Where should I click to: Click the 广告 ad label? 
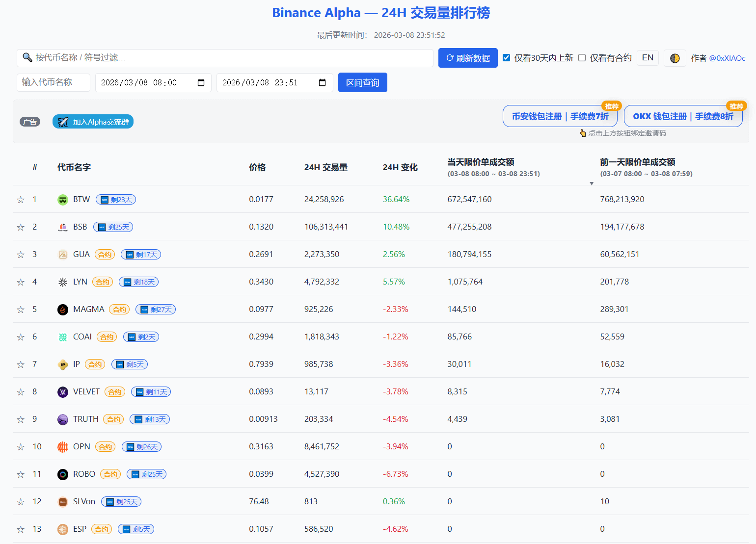point(30,122)
